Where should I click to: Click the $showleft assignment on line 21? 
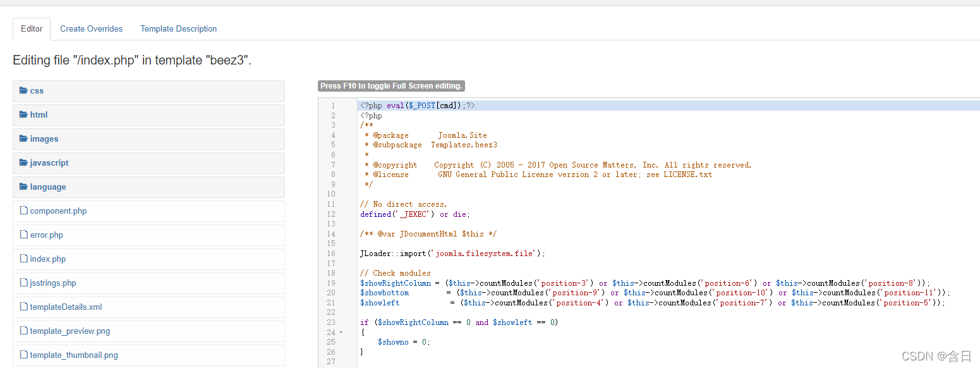point(653,303)
